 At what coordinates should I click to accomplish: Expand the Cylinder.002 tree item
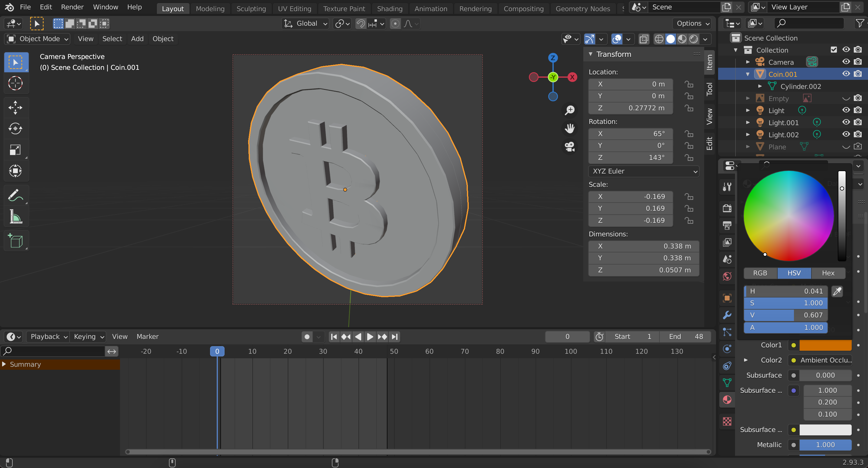(760, 86)
